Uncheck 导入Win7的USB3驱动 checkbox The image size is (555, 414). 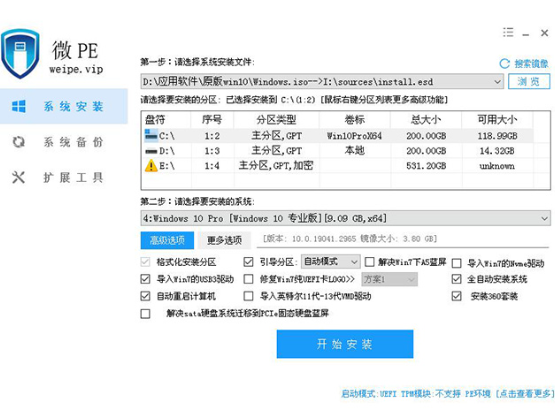(x=145, y=279)
